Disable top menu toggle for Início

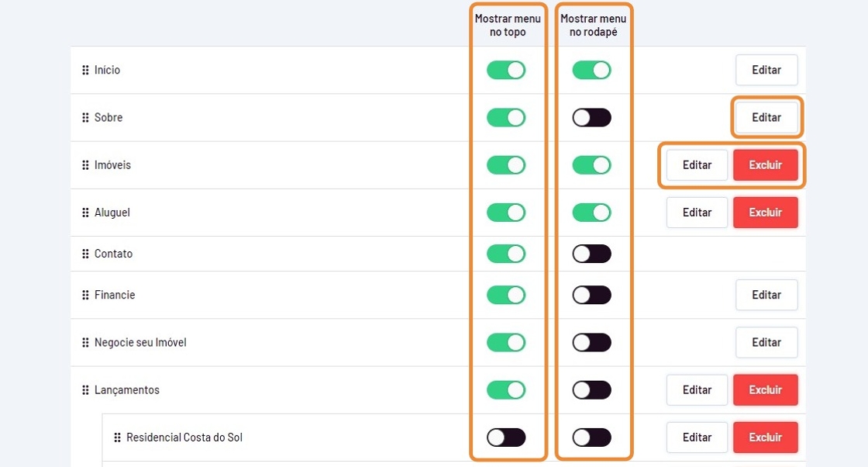506,71
